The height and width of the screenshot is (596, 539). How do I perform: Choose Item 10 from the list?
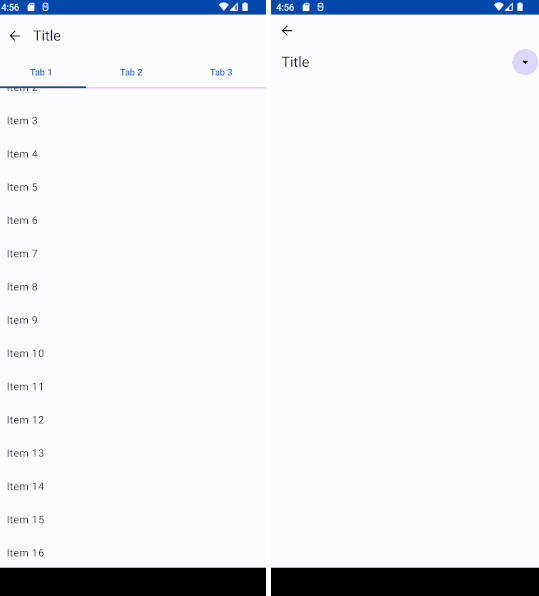[x=133, y=353]
